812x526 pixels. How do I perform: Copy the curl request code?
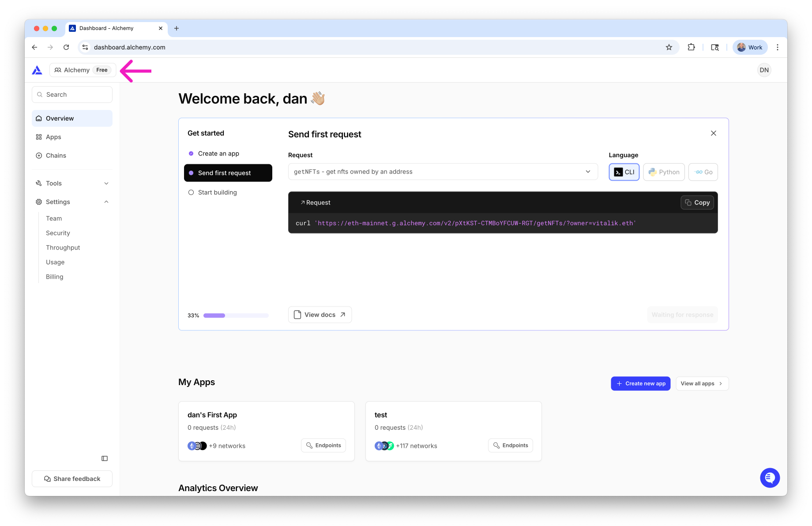coord(697,203)
